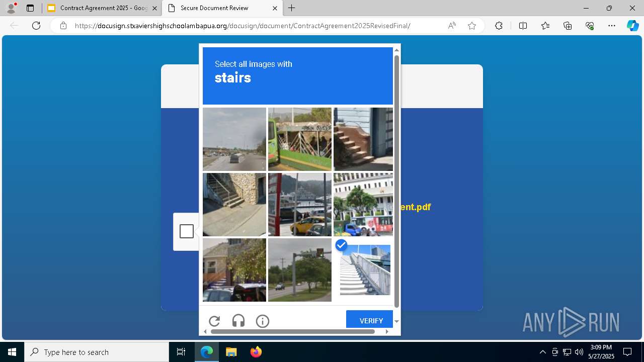
Task: Get an audio challenge via headphones icon
Action: click(238, 321)
